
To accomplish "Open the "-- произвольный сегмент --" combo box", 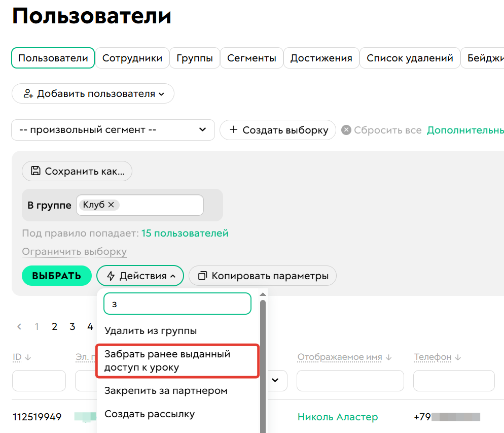I will click(113, 130).
